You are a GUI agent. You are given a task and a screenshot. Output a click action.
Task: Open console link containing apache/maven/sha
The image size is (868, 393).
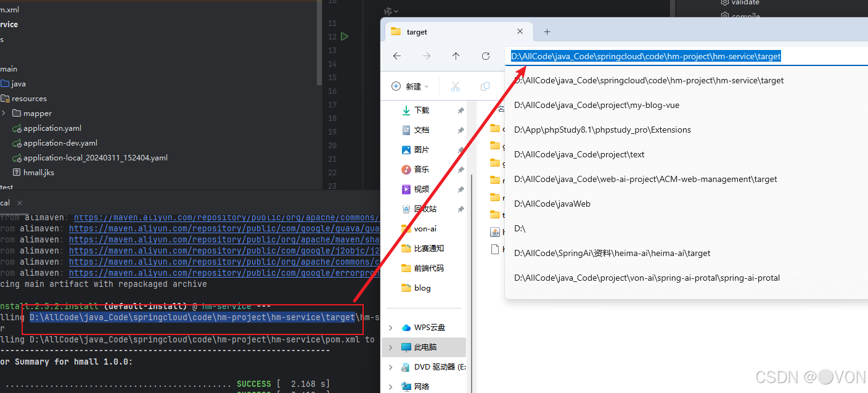224,239
